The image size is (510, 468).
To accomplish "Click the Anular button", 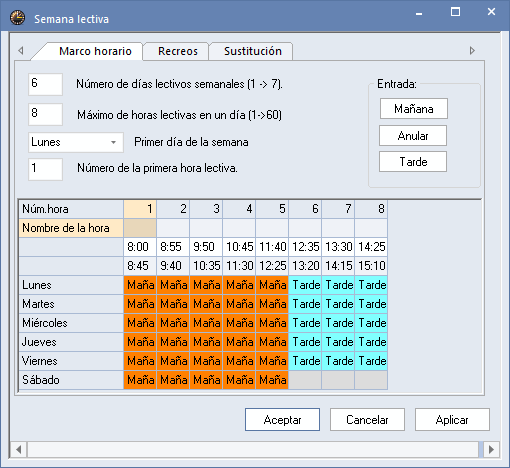I will point(413,136).
